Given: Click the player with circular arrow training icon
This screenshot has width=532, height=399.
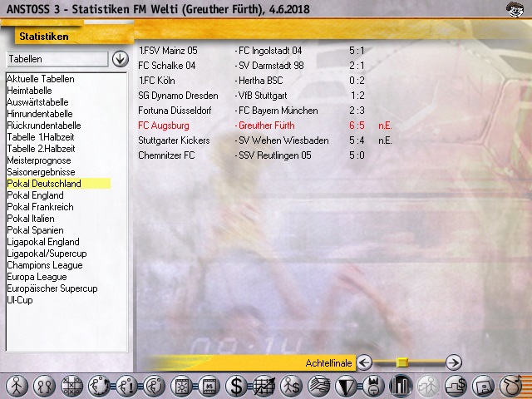Looking at the screenshot, I should (99, 386).
